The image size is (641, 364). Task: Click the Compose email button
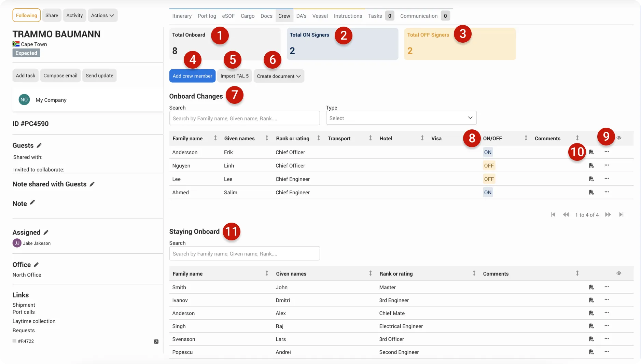pos(60,75)
